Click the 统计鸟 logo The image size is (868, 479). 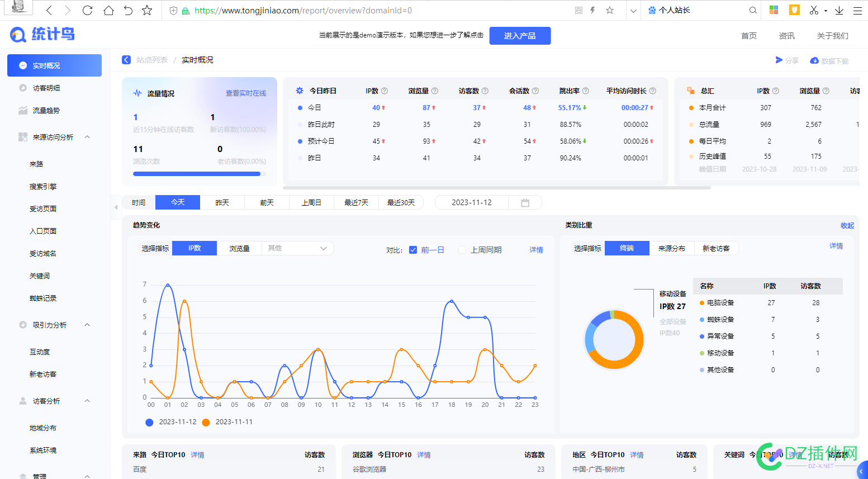[42, 34]
